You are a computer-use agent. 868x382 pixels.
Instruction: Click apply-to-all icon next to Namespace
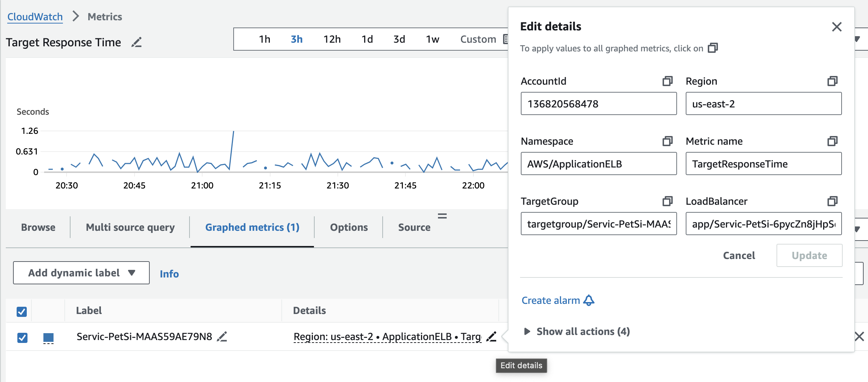pyautogui.click(x=667, y=141)
